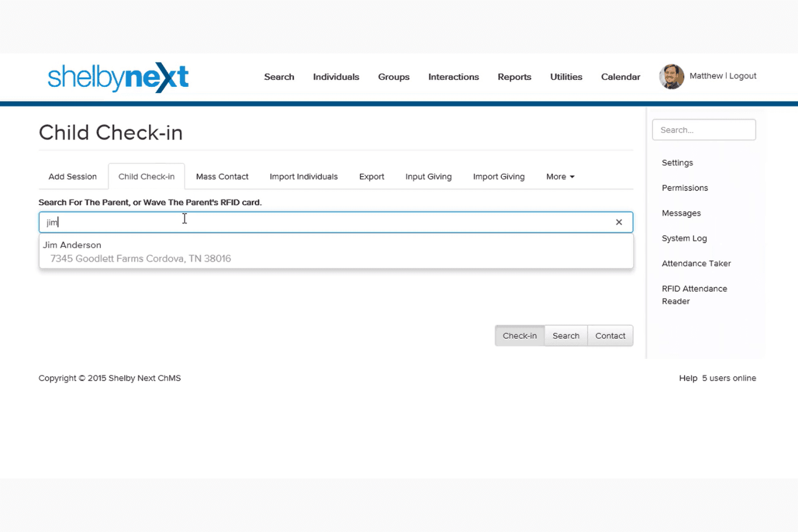Open RFID Attendance Reader link
This screenshot has width=798, height=532.
pos(694,295)
